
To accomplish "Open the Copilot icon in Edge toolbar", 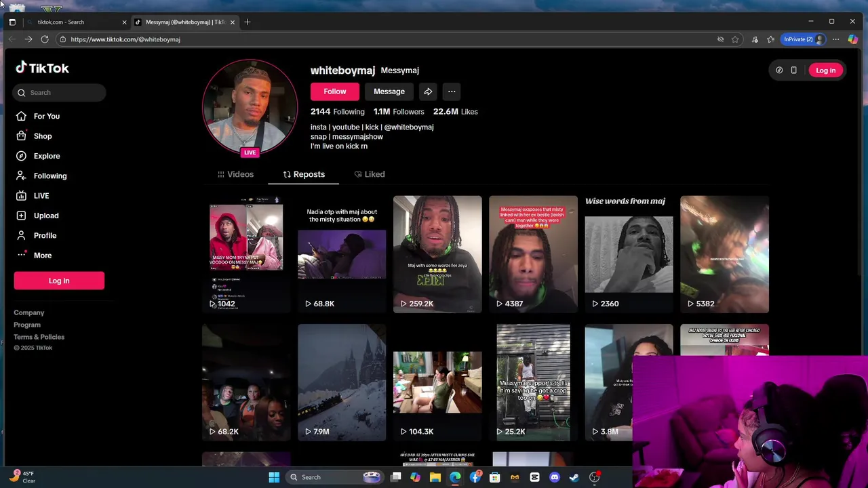I will point(852,39).
